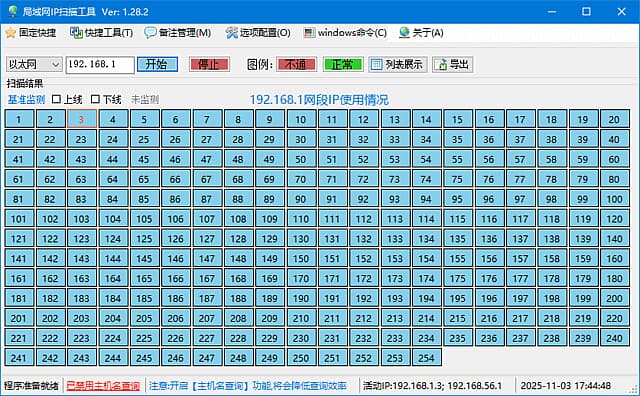Image resolution: width=640 pixels, height=396 pixels.
Task: Click the 图例: legend label
Action: click(x=260, y=65)
